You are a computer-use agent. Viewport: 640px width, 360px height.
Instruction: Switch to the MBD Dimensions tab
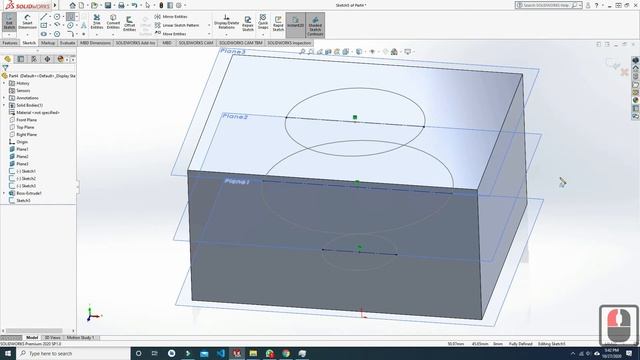pos(95,43)
